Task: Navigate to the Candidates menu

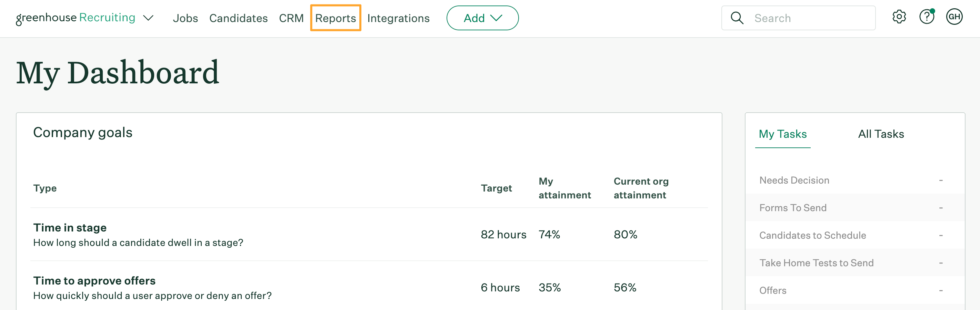Action: [239, 18]
